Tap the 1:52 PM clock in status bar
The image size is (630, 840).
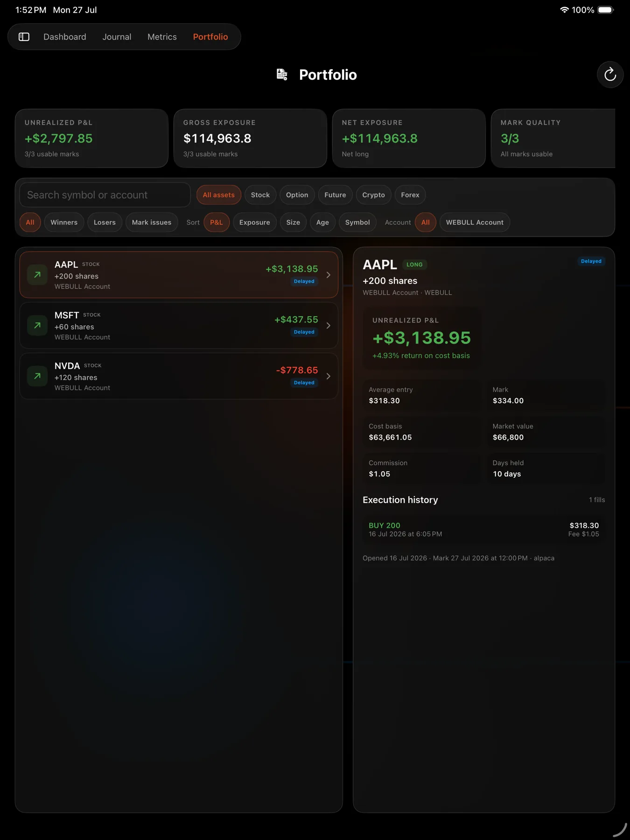[x=31, y=10]
